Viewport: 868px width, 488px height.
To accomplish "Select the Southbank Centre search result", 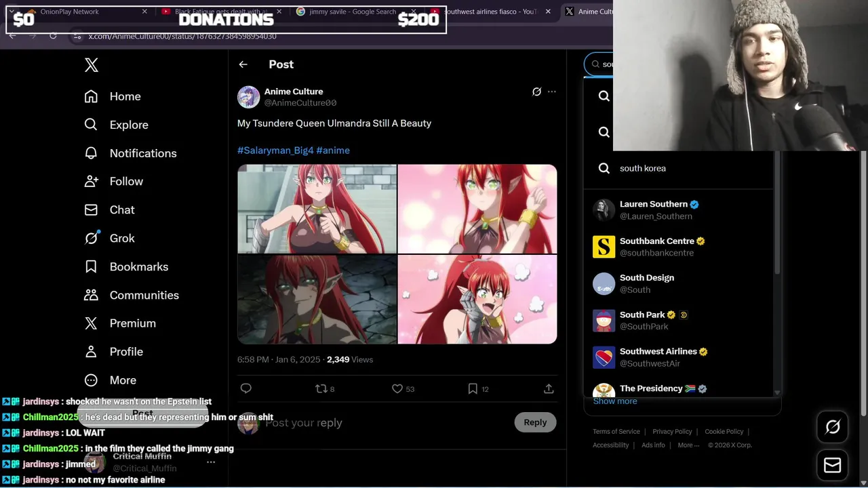I will (678, 247).
